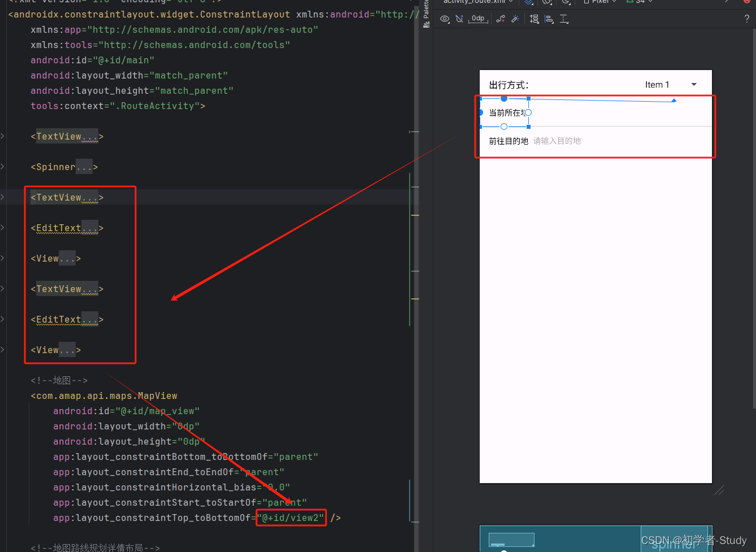756x552 pixels.
Task: Expand the EditText fold below highlighted TextView
Action: (x=2, y=228)
